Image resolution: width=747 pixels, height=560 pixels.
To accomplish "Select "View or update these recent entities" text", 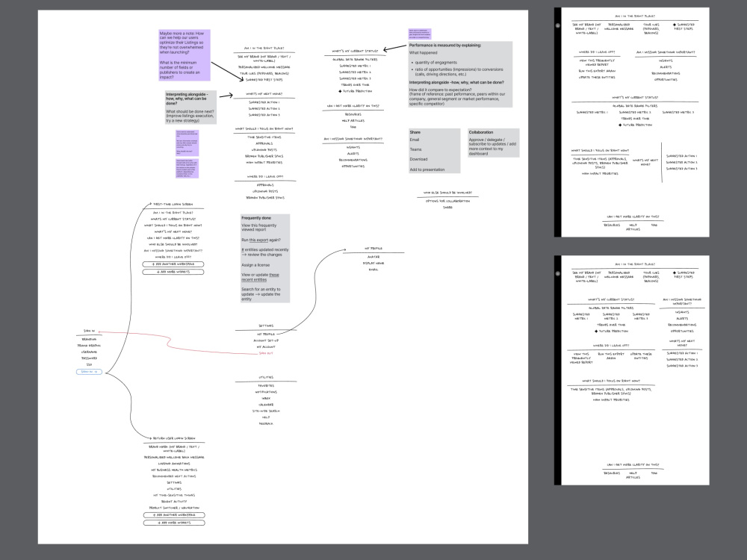I will [260, 277].
